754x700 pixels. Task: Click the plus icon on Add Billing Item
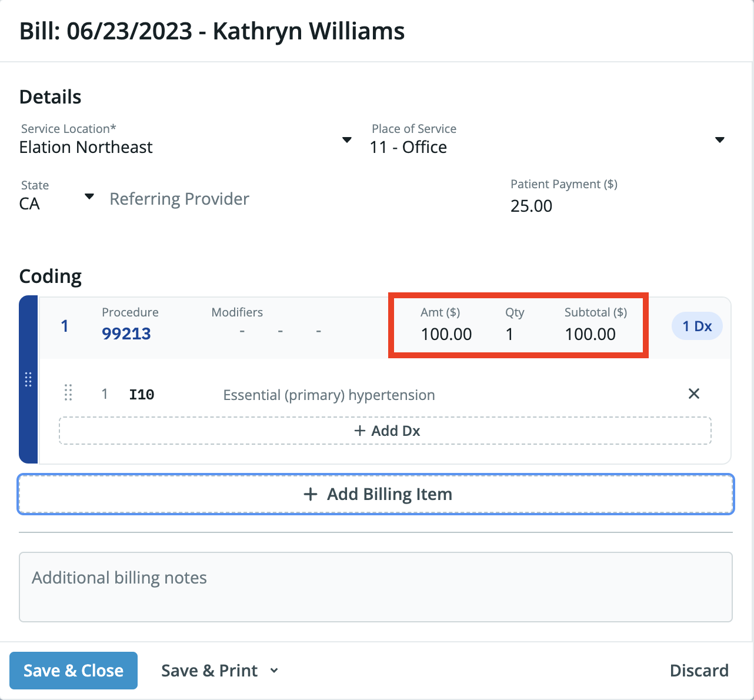pyautogui.click(x=310, y=494)
